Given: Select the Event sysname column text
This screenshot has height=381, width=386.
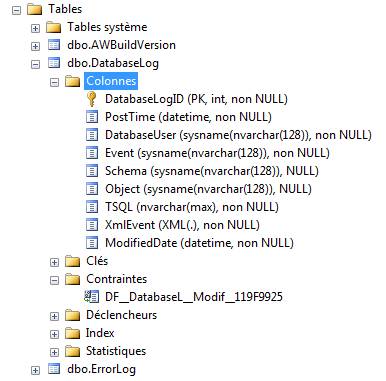Looking at the screenshot, I should (217, 153).
